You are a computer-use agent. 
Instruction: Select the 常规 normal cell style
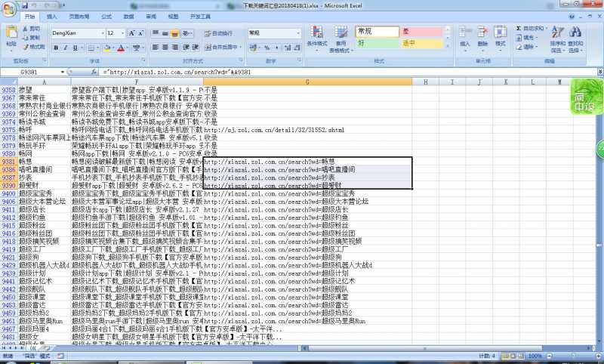377,32
